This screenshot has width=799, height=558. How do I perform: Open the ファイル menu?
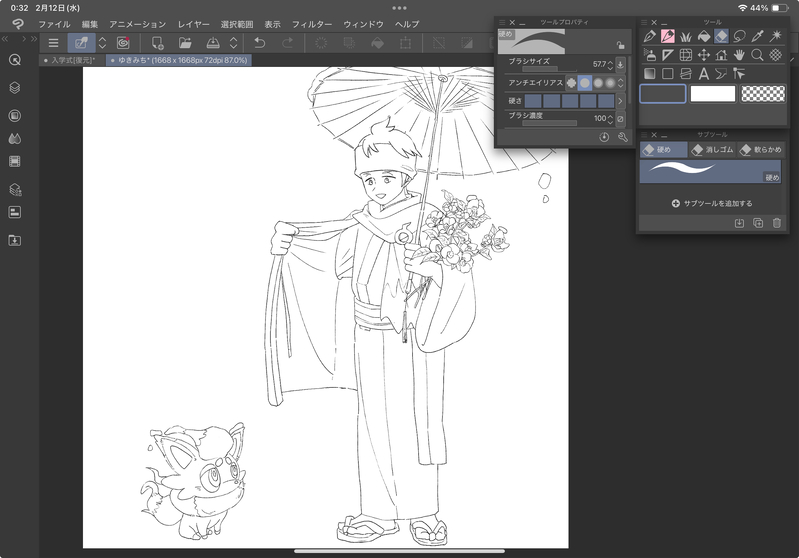[54, 24]
